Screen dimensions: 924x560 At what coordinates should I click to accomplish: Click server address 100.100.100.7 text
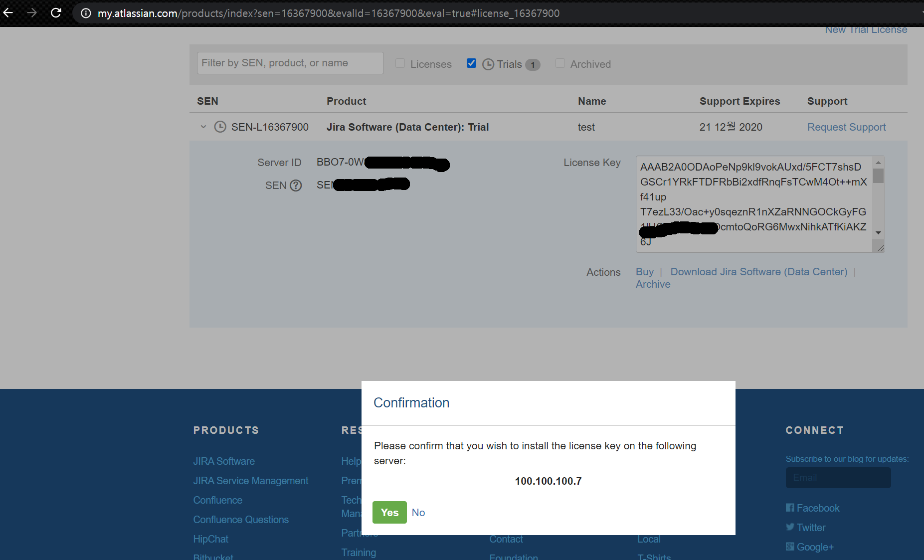coord(548,481)
